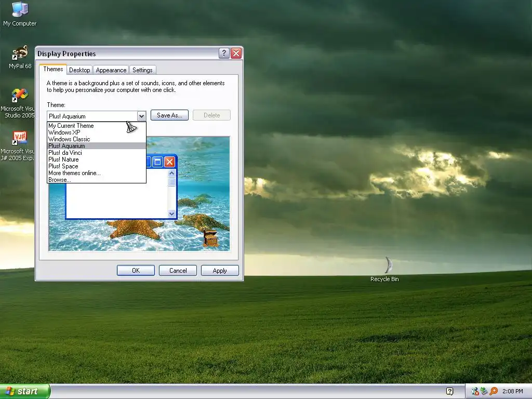Click the Theme combo box showing Plus! Aquarium
The height and width of the screenshot is (399, 532).
click(96, 116)
